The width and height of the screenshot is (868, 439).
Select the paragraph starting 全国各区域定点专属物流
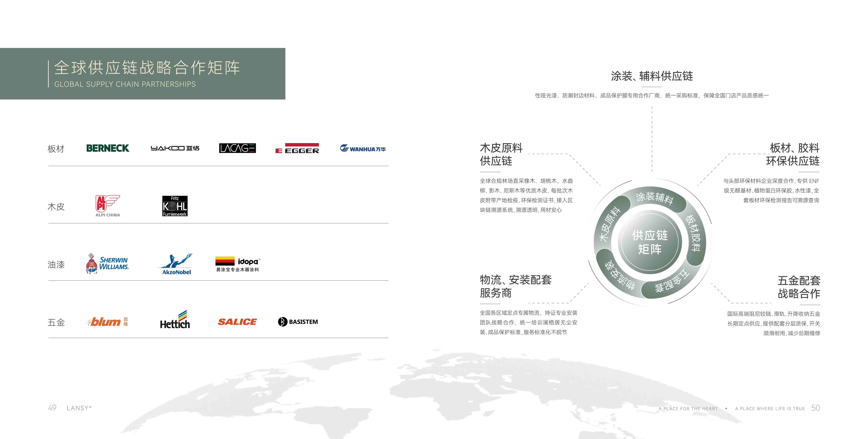coord(528,323)
